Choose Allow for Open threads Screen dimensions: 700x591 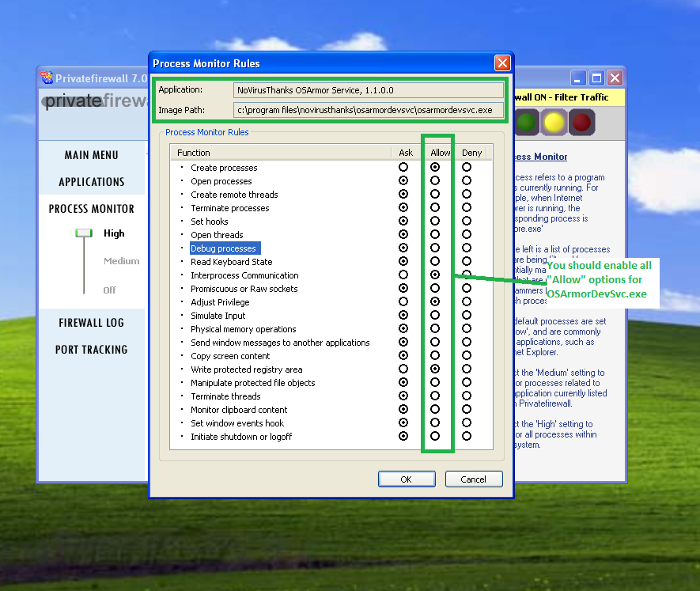(x=435, y=234)
